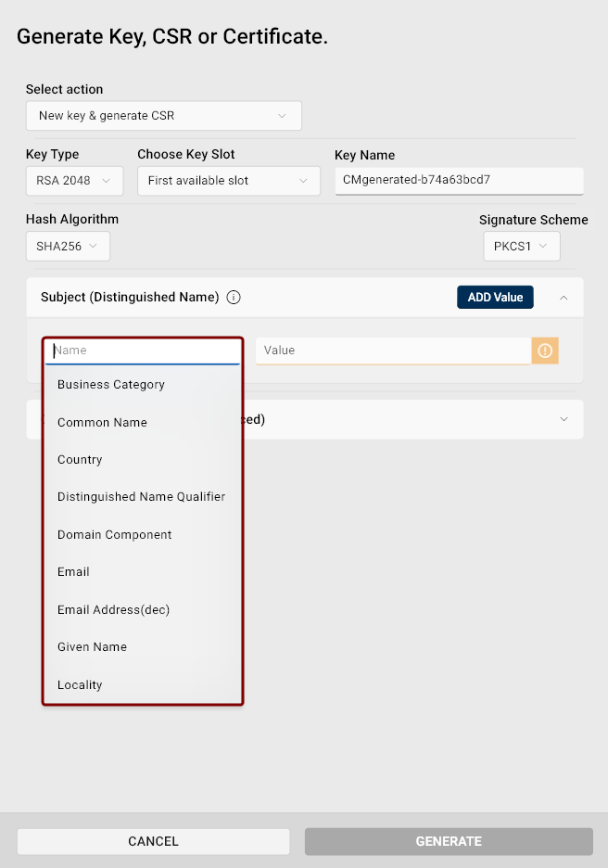Viewport: 608px width, 868px height.
Task: Click the Subject info circle icon
Action: (x=234, y=298)
